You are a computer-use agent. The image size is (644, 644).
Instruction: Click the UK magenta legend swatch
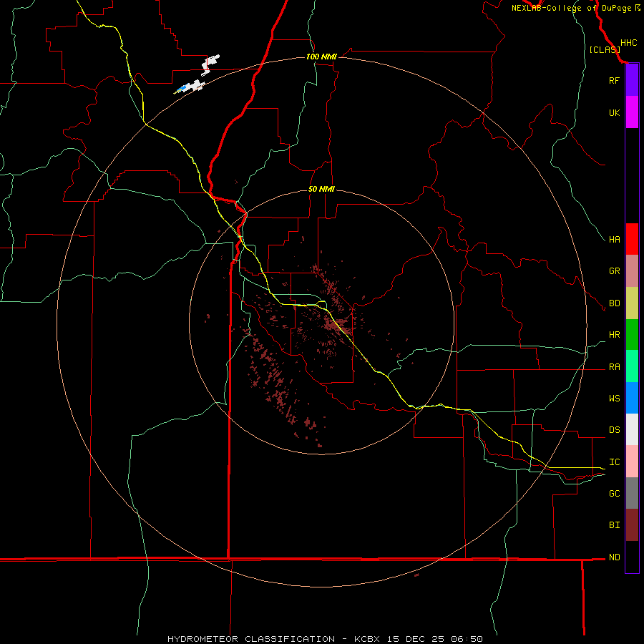[632, 112]
